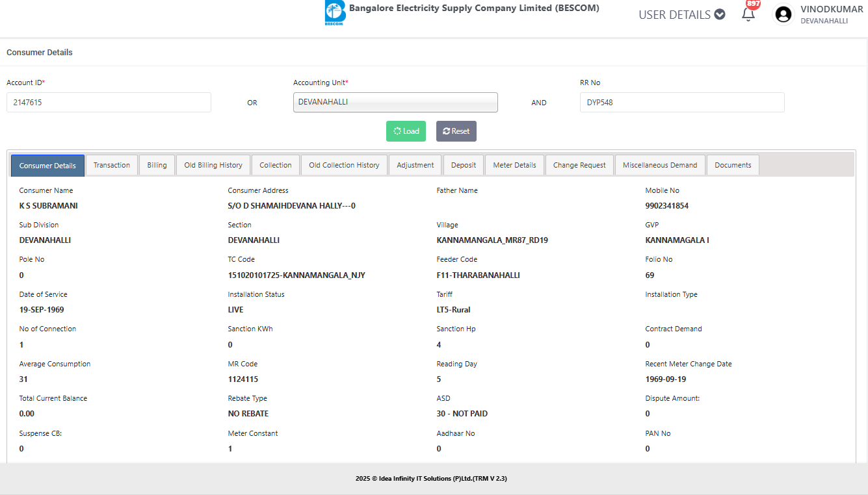Click the BESCOM logo icon
Screen dimensions: 868x495
click(335, 14)
